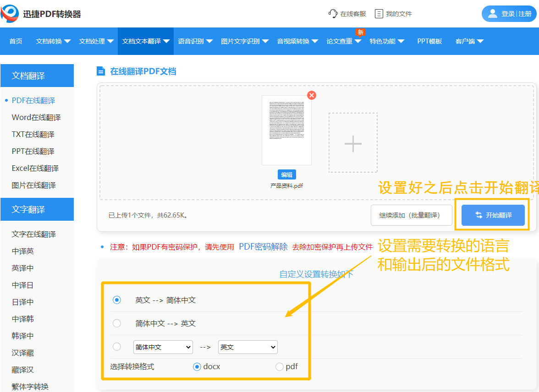This screenshot has width=539, height=392.
Task: Expand the 客户端 menu
Action: pos(469,41)
